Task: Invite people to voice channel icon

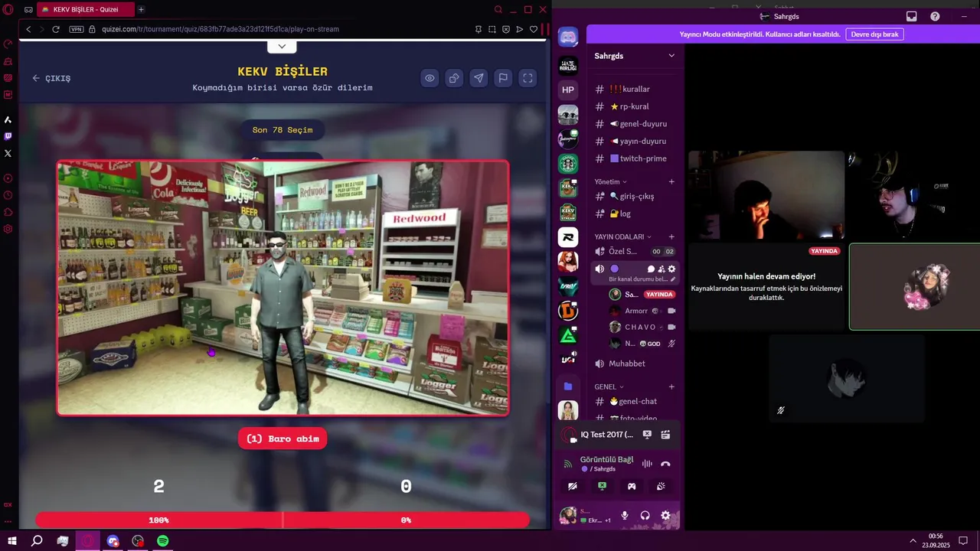Action: pyautogui.click(x=661, y=269)
